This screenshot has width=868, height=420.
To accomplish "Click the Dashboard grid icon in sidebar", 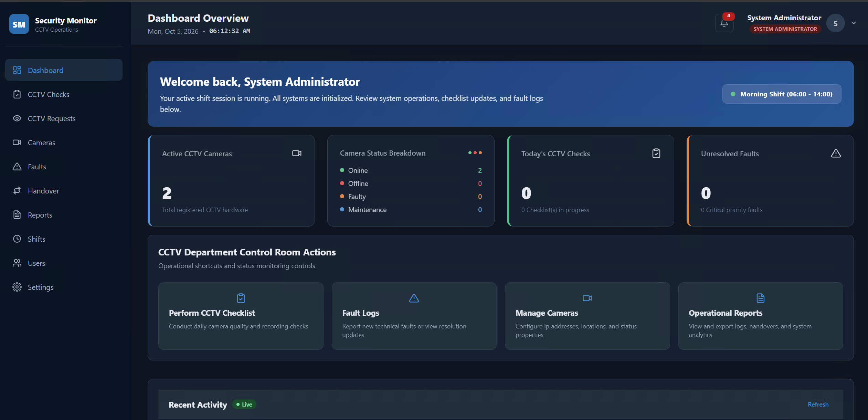I will (17, 70).
